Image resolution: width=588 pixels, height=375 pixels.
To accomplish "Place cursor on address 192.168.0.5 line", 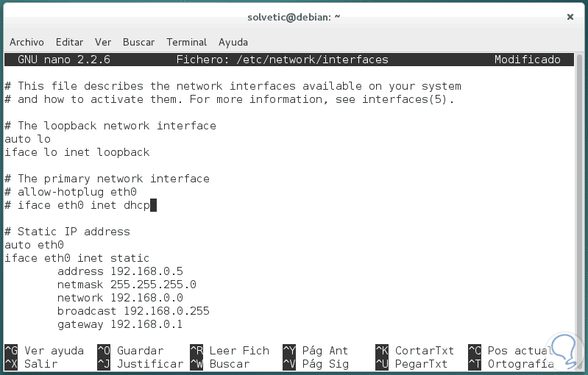I will [x=120, y=271].
